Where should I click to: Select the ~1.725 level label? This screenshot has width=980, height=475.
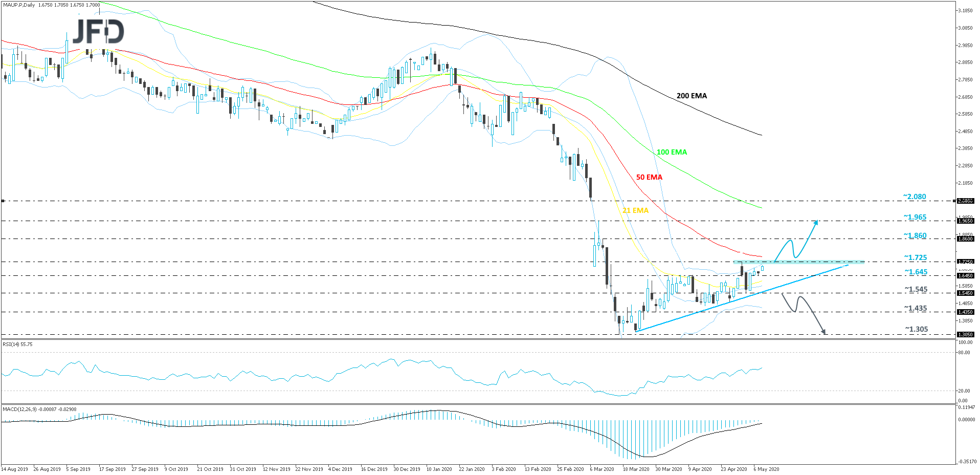tap(915, 257)
